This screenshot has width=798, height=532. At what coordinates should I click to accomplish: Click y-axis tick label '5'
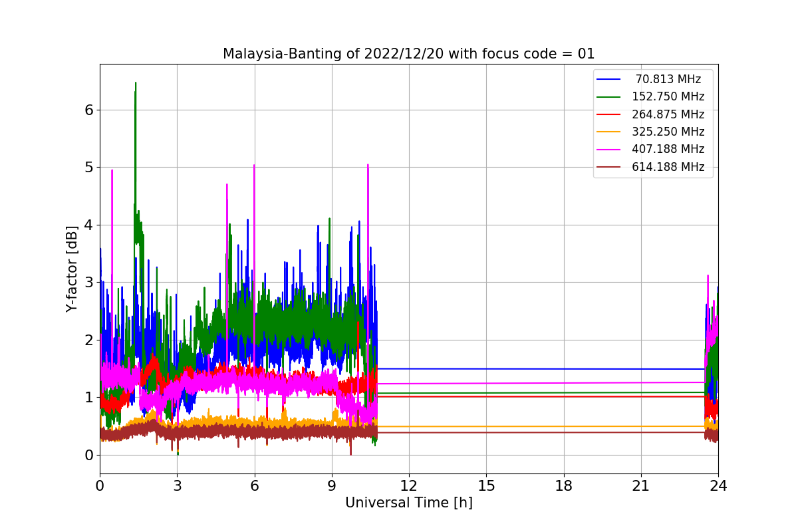(x=88, y=167)
